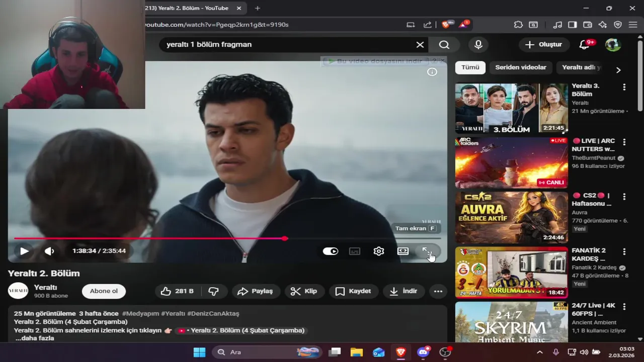Viewport: 644px width, 362px height.
Task: Open Fanatik 2 Kardeş video thumbnail
Action: coord(511,273)
